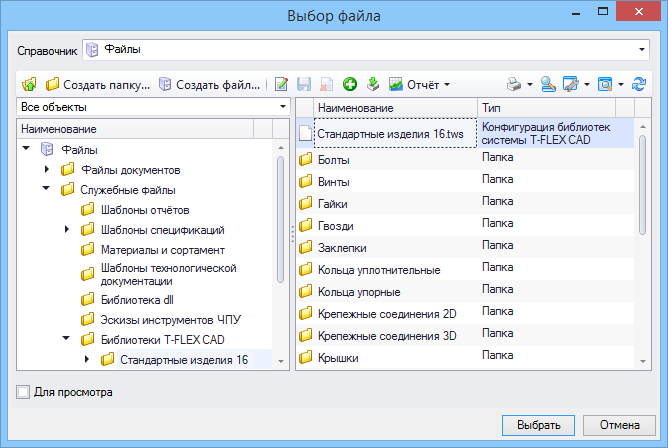Screen dimensions: 668x448
Task: Collapse the Служебные файлы tree node
Action: [46, 188]
